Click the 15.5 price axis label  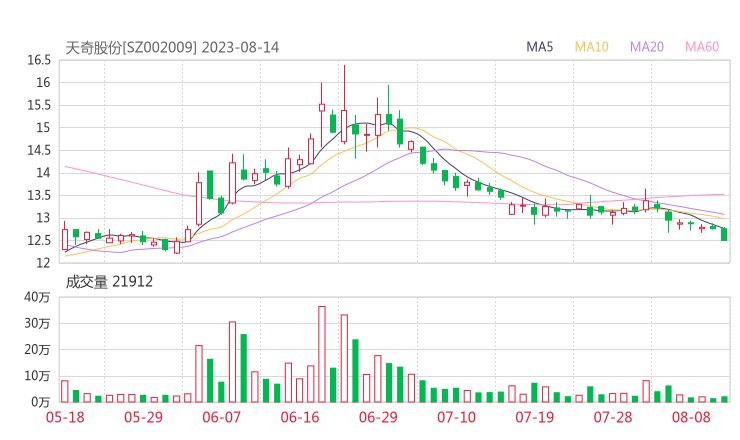(x=39, y=105)
